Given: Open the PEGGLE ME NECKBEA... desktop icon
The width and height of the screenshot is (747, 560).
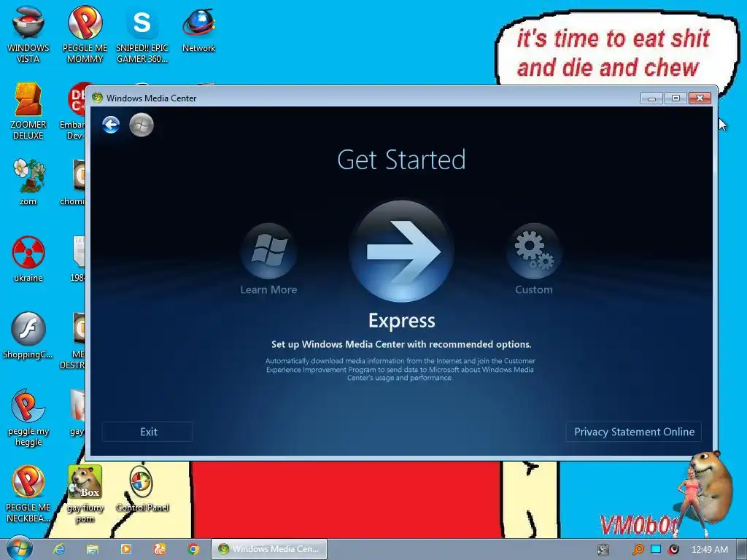Looking at the screenshot, I should (x=28, y=494).
